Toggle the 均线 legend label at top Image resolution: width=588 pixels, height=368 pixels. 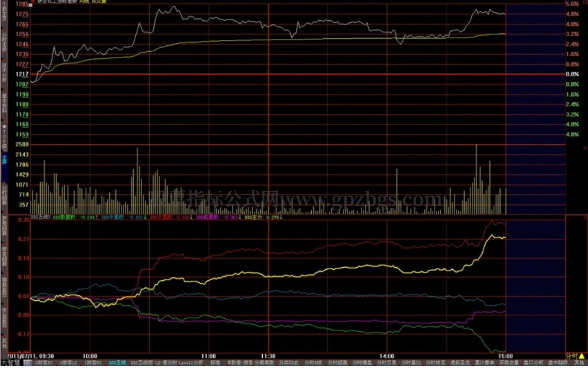83,2
